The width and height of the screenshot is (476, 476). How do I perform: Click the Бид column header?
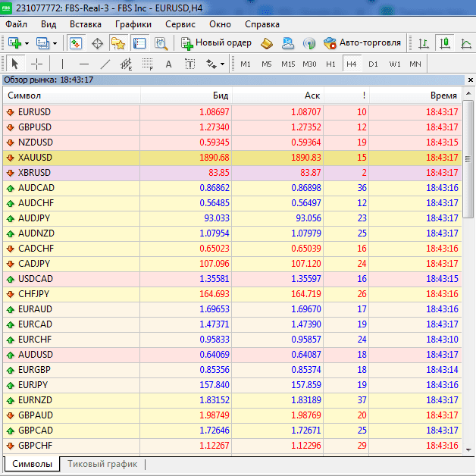pyautogui.click(x=186, y=96)
